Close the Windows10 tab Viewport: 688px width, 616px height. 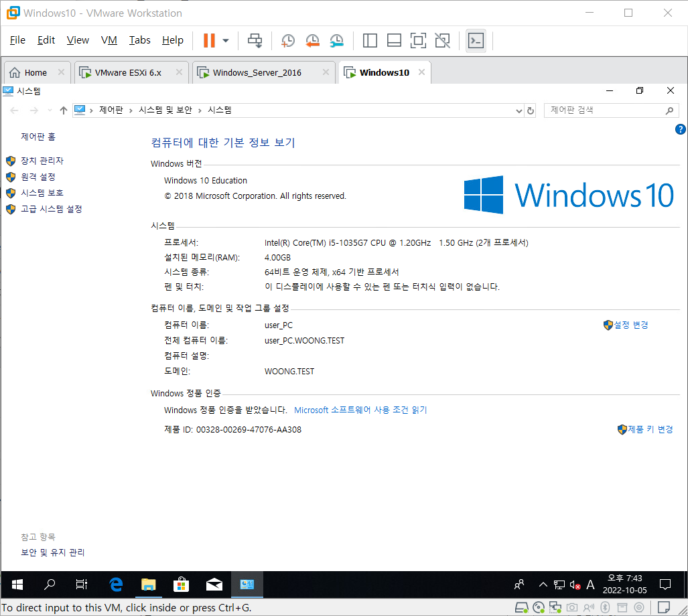coord(421,72)
